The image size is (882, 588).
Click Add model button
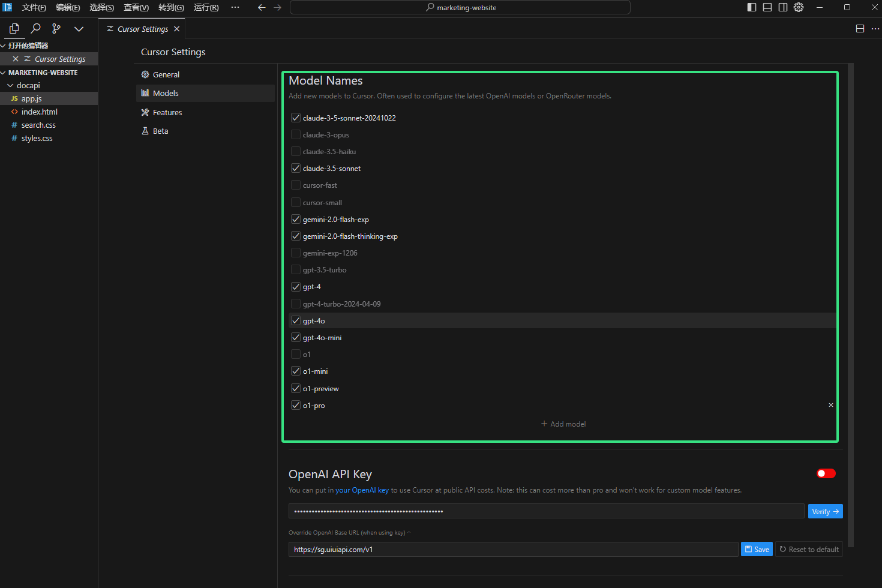[563, 424]
